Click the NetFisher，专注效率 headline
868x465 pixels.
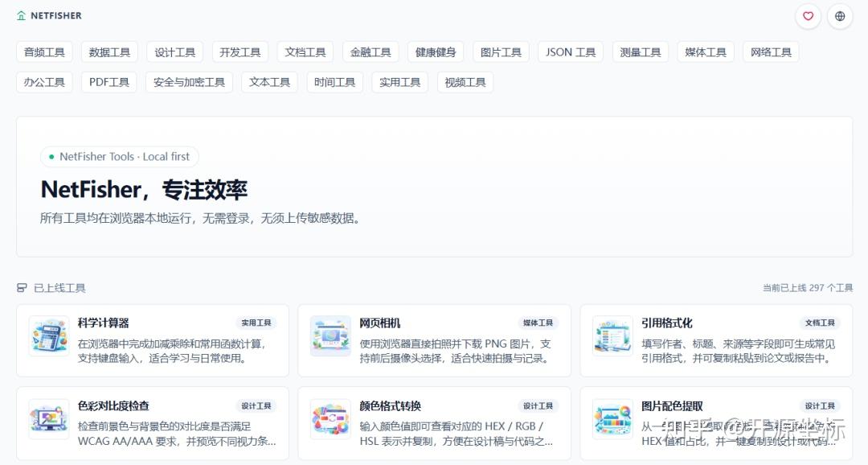pyautogui.click(x=144, y=190)
